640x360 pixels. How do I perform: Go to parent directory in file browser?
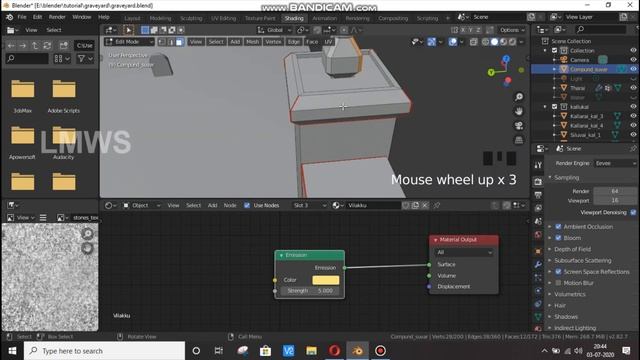[35, 46]
